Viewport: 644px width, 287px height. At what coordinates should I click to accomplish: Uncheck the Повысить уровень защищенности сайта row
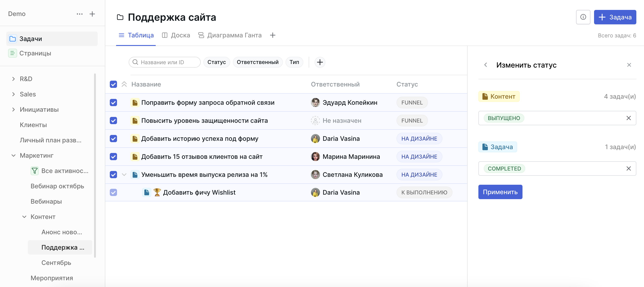pyautogui.click(x=113, y=120)
